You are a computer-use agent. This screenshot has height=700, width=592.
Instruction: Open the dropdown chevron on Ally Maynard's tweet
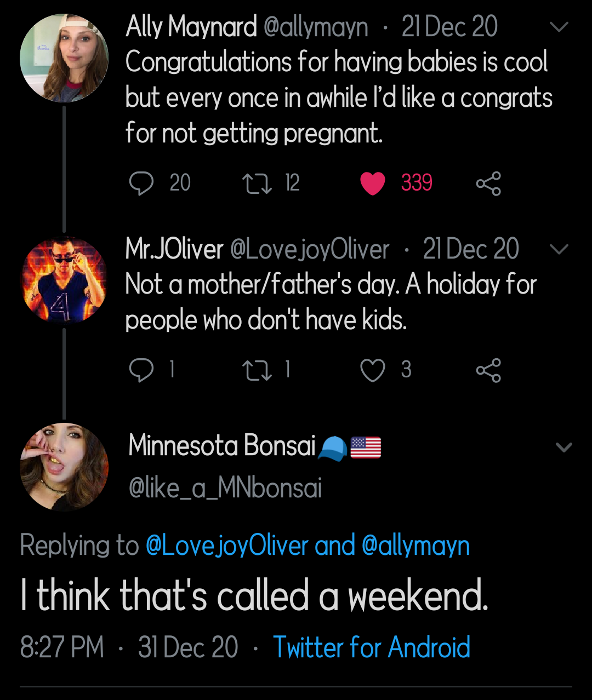pyautogui.click(x=560, y=26)
